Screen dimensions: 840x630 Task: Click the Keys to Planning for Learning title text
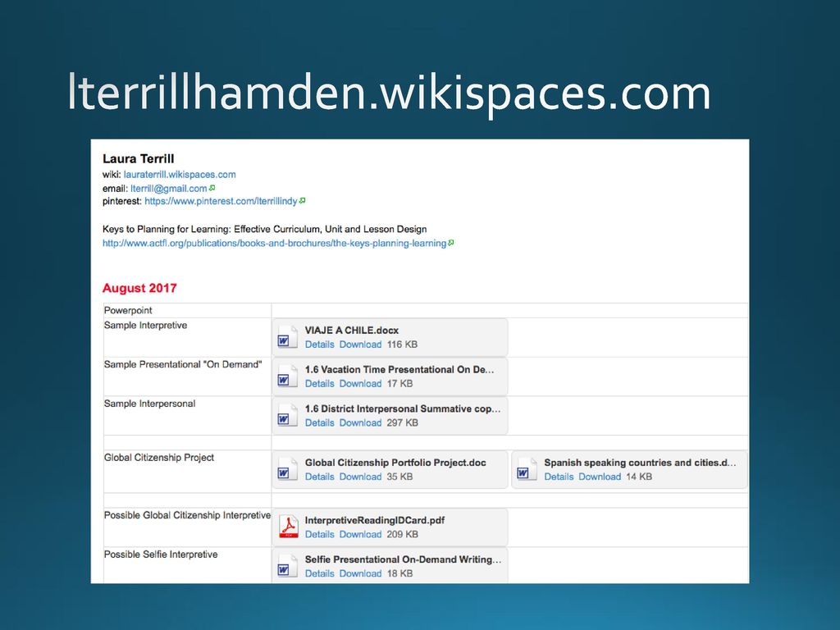point(265,230)
